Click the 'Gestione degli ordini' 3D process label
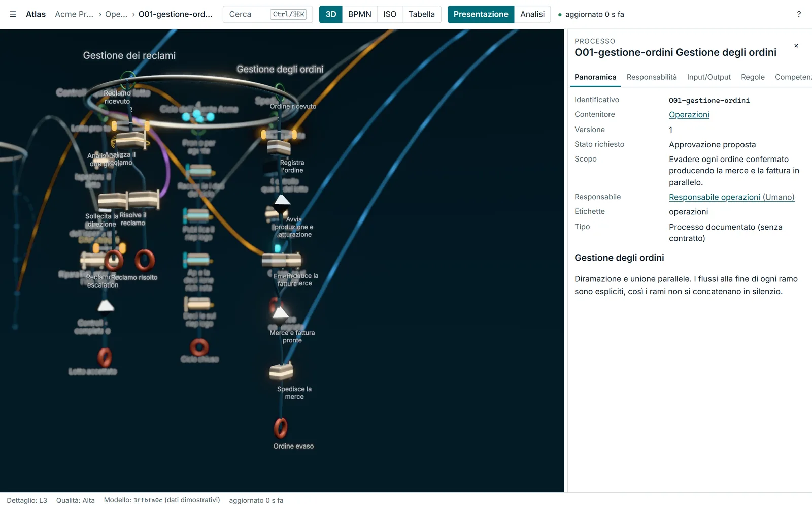The width and height of the screenshot is (812, 508). (280, 69)
